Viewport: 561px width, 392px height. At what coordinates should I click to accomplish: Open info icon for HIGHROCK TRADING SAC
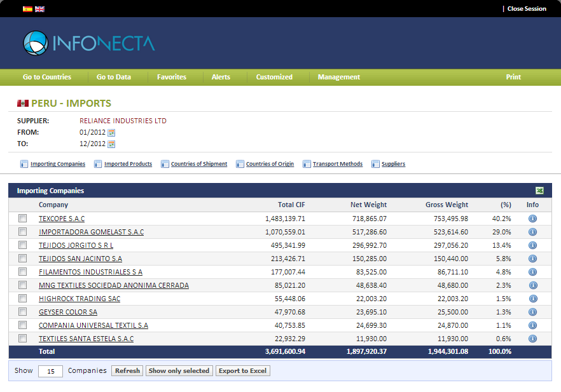click(533, 299)
